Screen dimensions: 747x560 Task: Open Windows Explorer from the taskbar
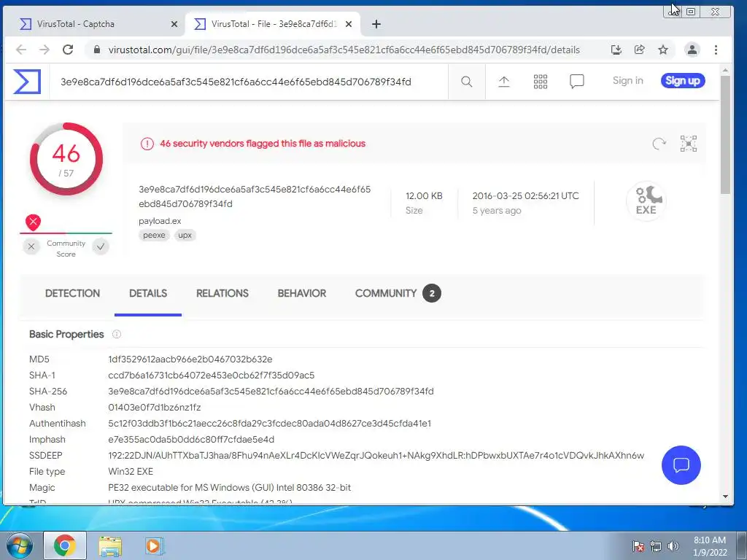109,545
